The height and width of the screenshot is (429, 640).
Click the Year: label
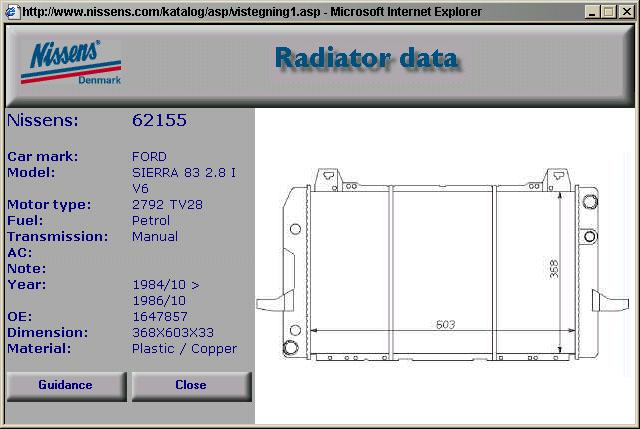pyautogui.click(x=27, y=285)
